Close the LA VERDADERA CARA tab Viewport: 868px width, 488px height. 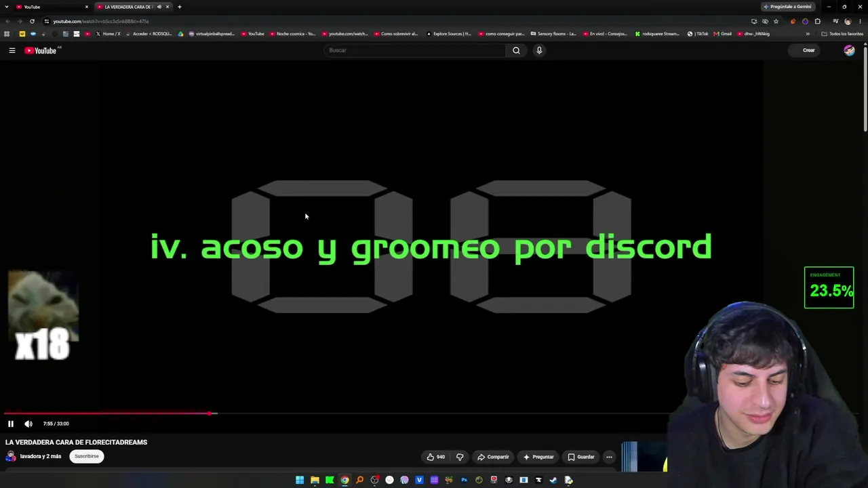click(167, 7)
